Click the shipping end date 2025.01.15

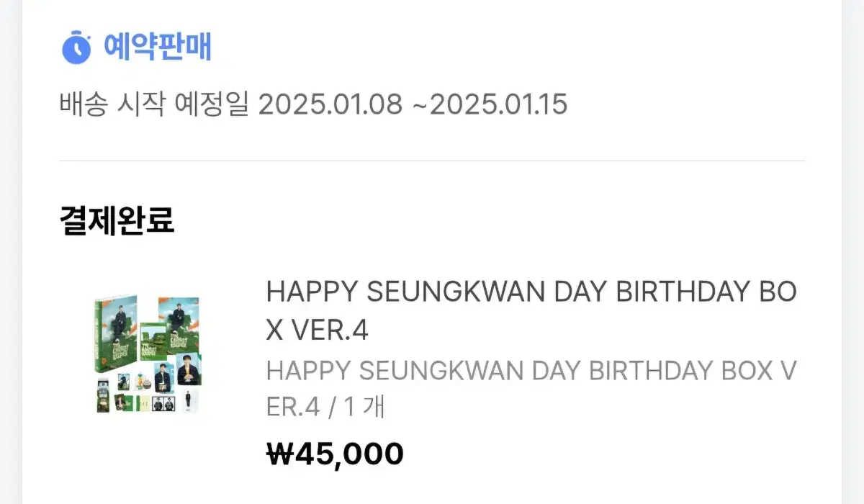(x=498, y=105)
